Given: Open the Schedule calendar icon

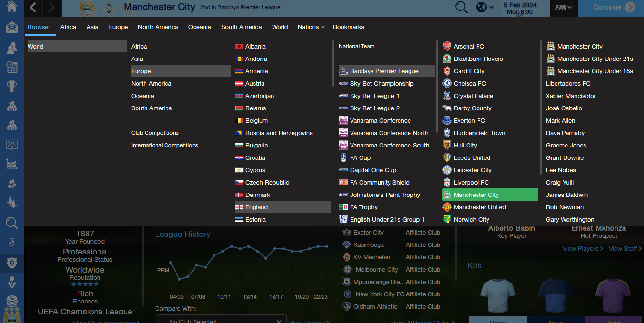Looking at the screenshot, I should point(12,67).
